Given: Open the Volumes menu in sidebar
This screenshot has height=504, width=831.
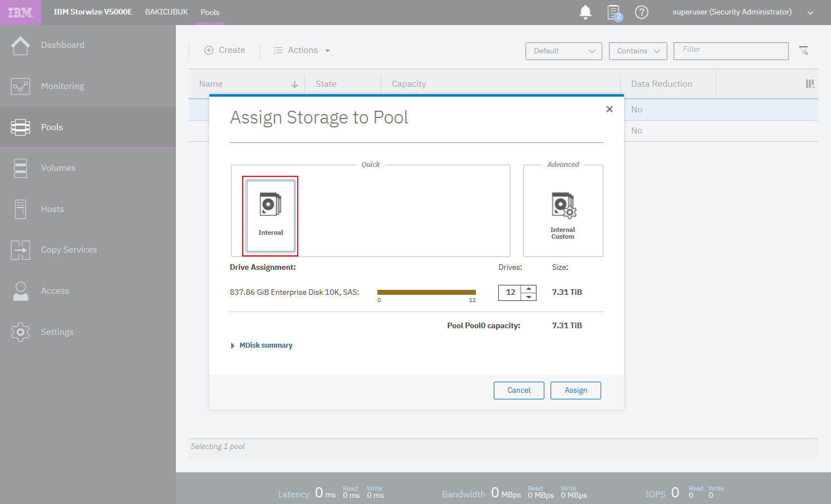Looking at the screenshot, I should point(58,168).
